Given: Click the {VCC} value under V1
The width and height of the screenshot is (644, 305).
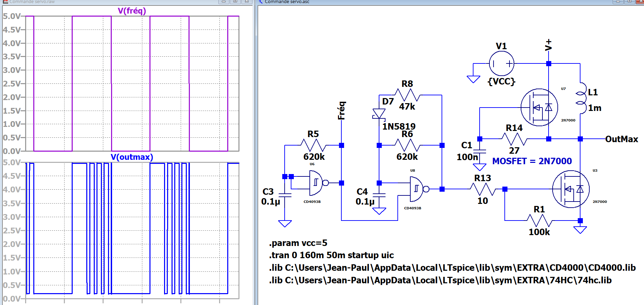Looking at the screenshot, I should 501,81.
